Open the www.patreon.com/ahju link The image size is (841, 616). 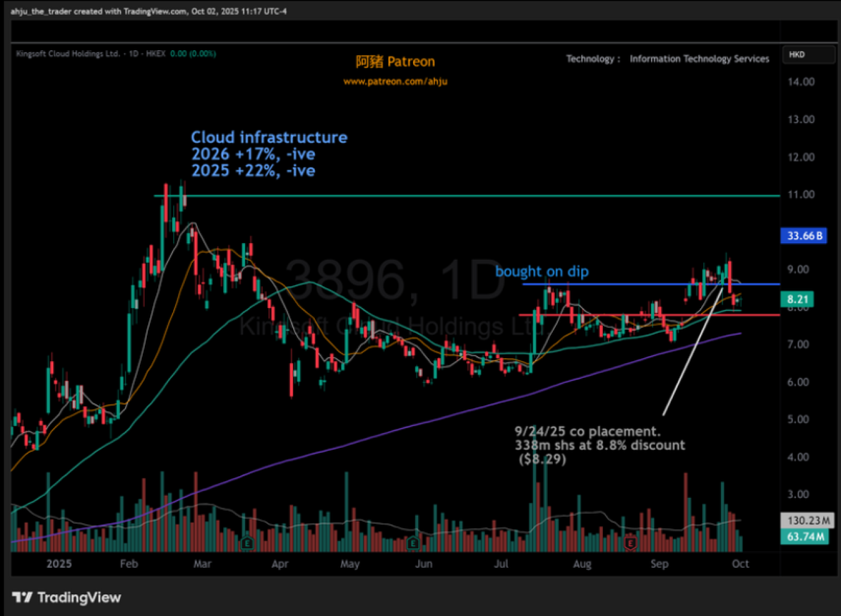coord(395,82)
